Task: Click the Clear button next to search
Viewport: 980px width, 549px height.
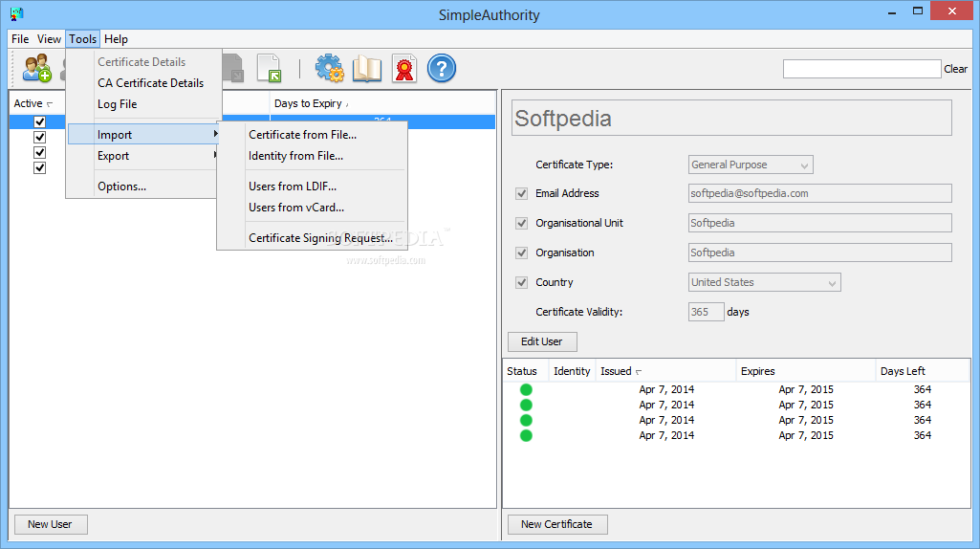Action: pyautogui.click(x=956, y=69)
